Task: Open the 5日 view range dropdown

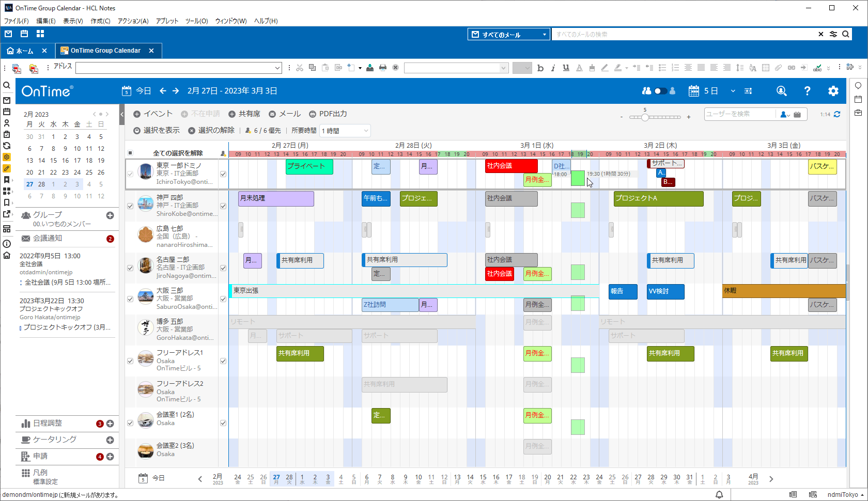Action: click(733, 91)
